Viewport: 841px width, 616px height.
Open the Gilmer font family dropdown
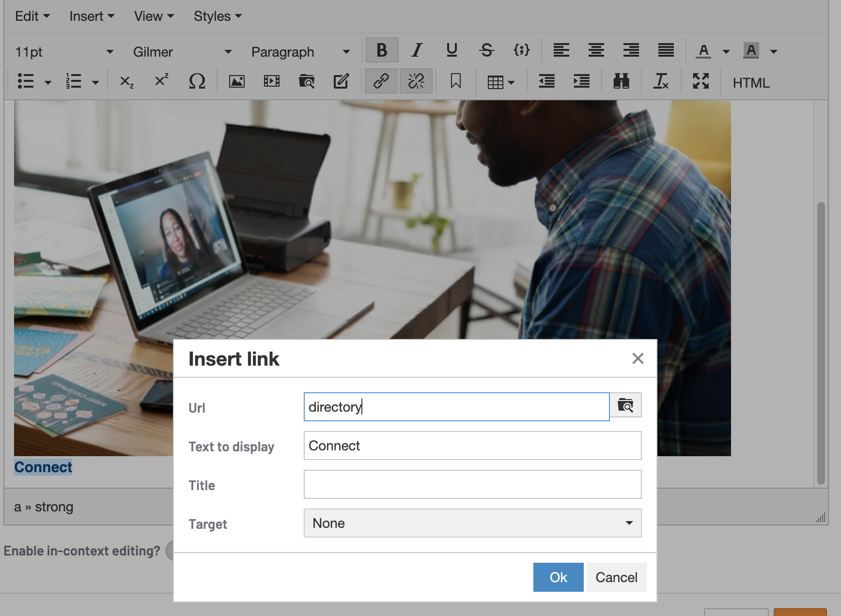tap(182, 52)
